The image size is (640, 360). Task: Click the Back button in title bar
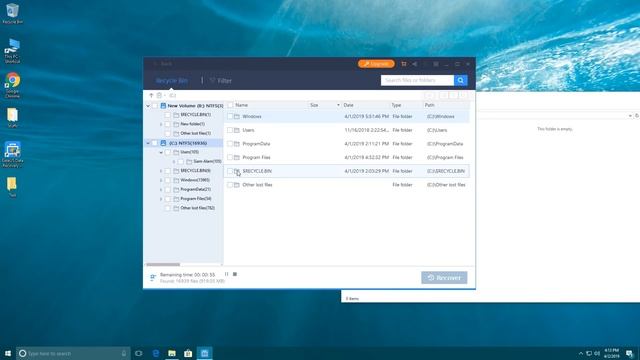pyautogui.click(x=163, y=64)
